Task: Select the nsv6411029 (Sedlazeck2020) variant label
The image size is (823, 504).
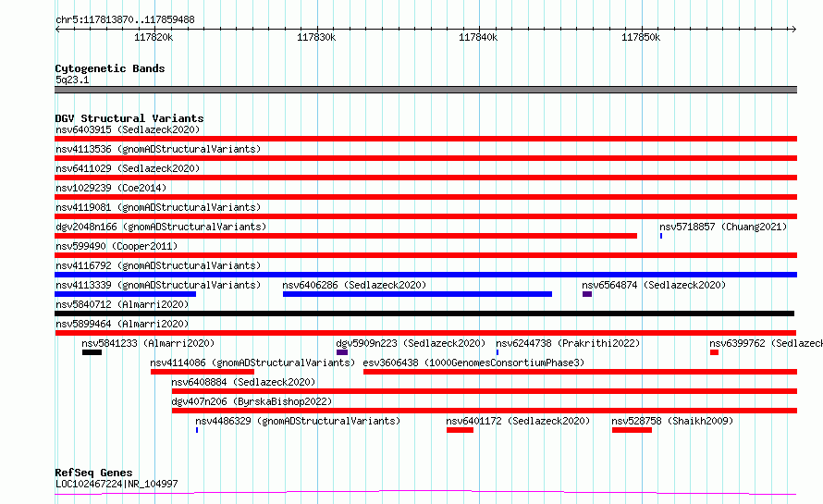Action: tap(128, 168)
